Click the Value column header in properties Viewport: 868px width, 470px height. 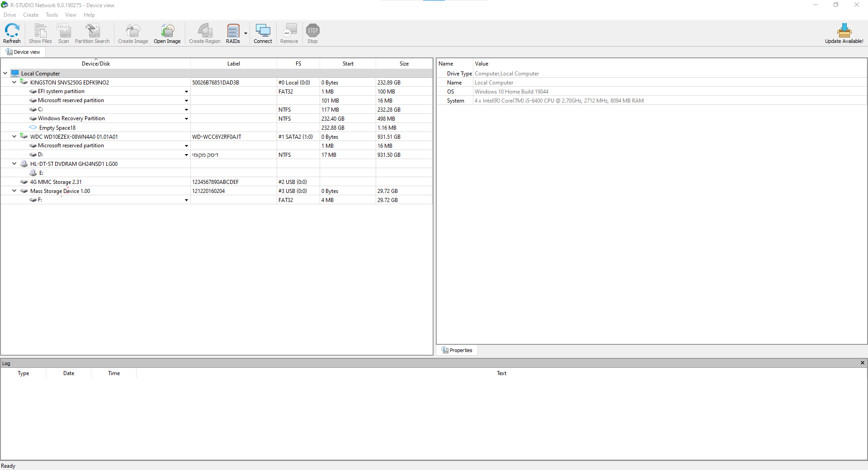[670, 64]
